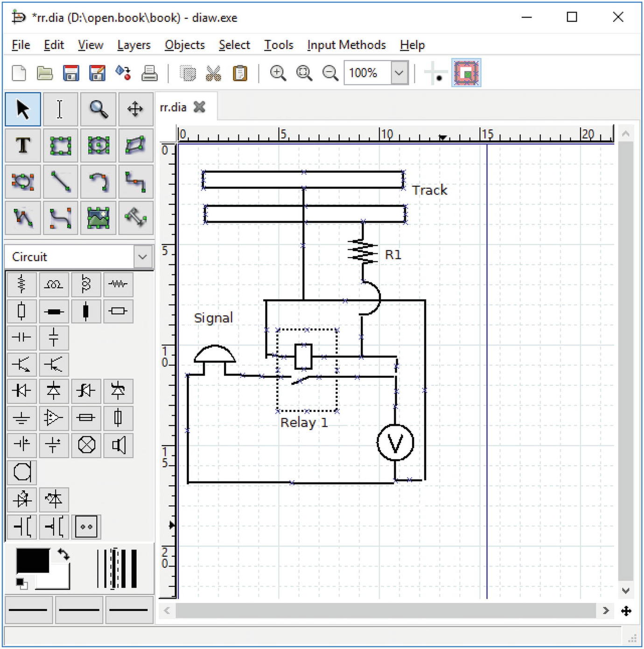
Task: Close the rr.dia tab
Action: 200,107
